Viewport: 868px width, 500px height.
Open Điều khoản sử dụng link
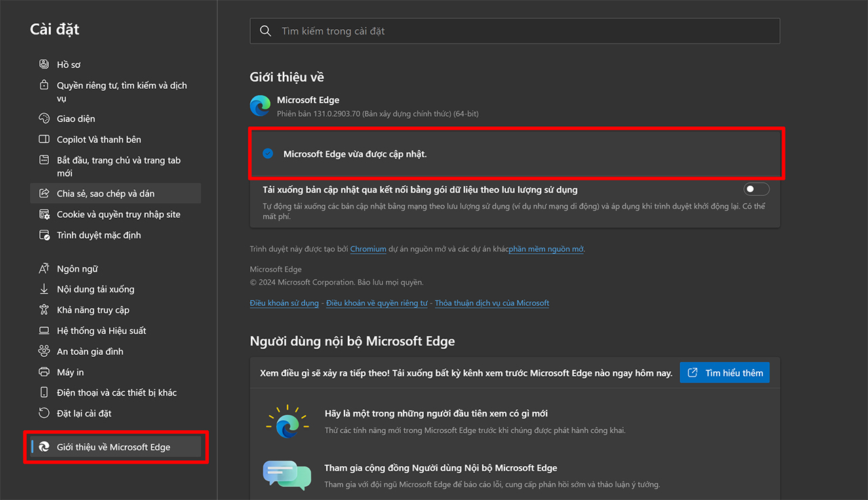point(284,303)
